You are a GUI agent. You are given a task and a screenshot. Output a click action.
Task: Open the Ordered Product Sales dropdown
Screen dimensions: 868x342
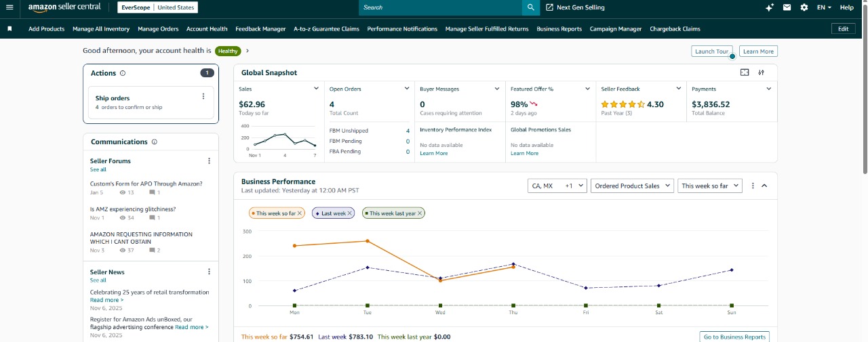pos(632,186)
